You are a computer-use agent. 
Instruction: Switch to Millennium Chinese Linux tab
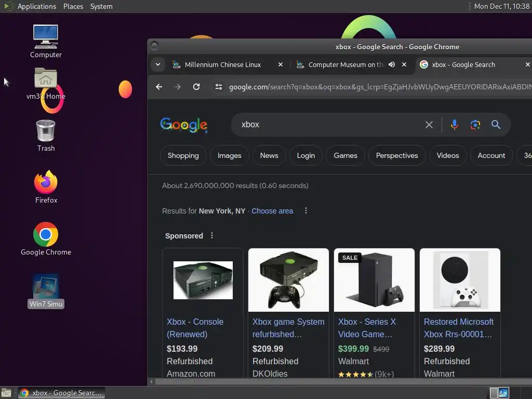pos(223,64)
